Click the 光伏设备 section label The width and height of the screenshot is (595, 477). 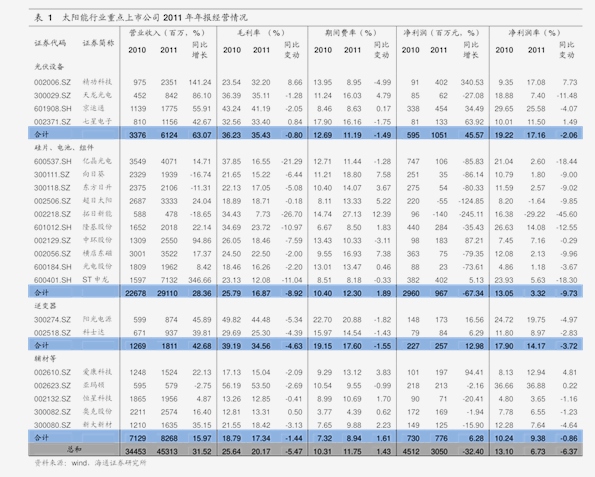(x=49, y=67)
